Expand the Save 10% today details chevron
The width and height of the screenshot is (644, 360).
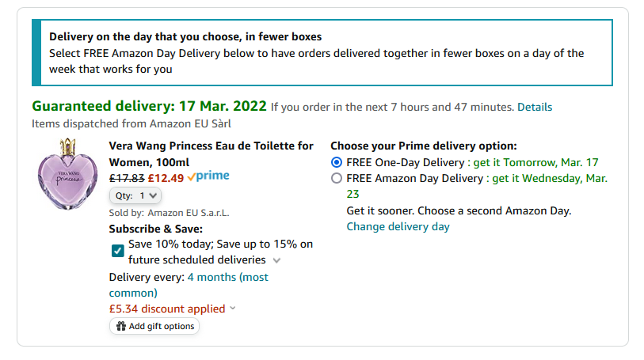[x=276, y=260]
